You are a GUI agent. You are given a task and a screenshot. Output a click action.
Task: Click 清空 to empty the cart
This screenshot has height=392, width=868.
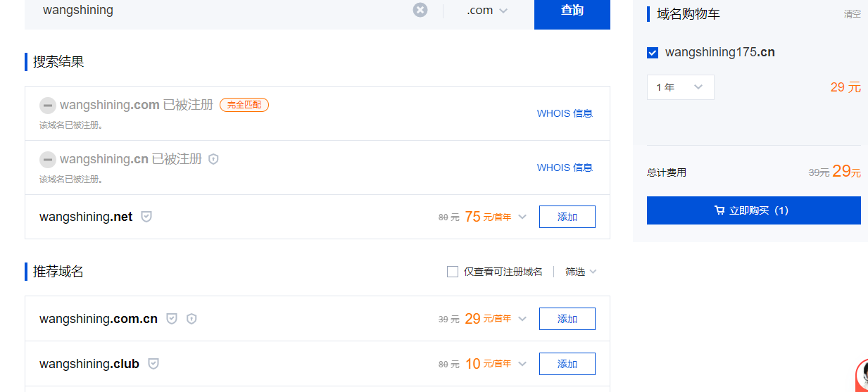[x=852, y=14]
